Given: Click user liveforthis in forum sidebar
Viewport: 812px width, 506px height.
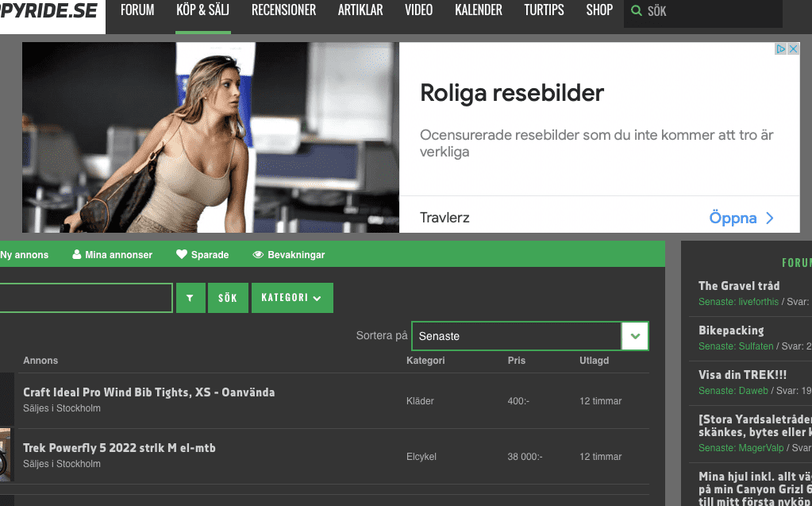Looking at the screenshot, I should [x=759, y=301].
